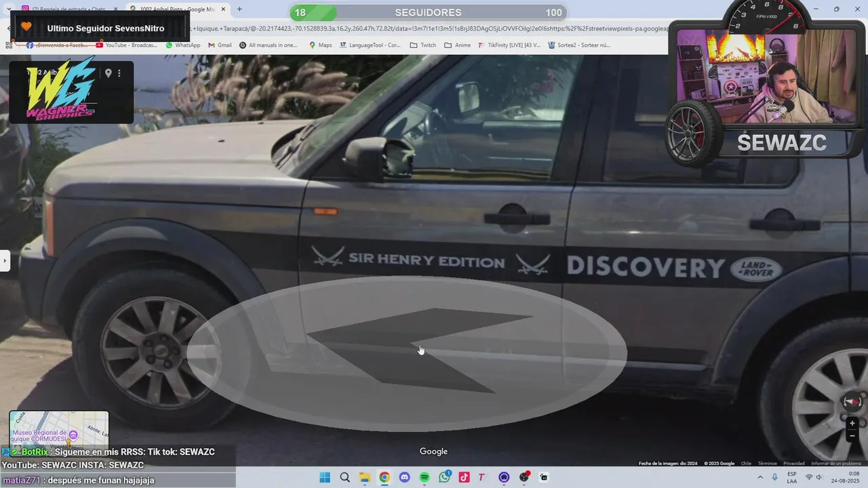
Task: Click the location pin icon in the Street View card
Action: click(x=108, y=73)
